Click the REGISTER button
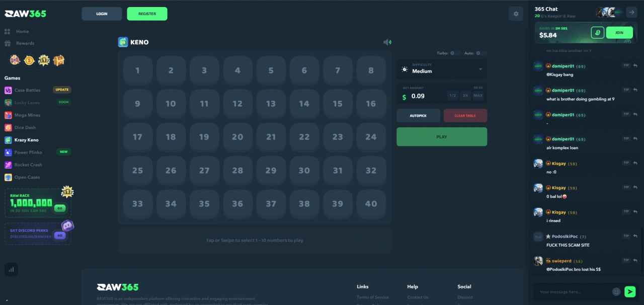Viewport: 644px width, 305px height. (147, 14)
